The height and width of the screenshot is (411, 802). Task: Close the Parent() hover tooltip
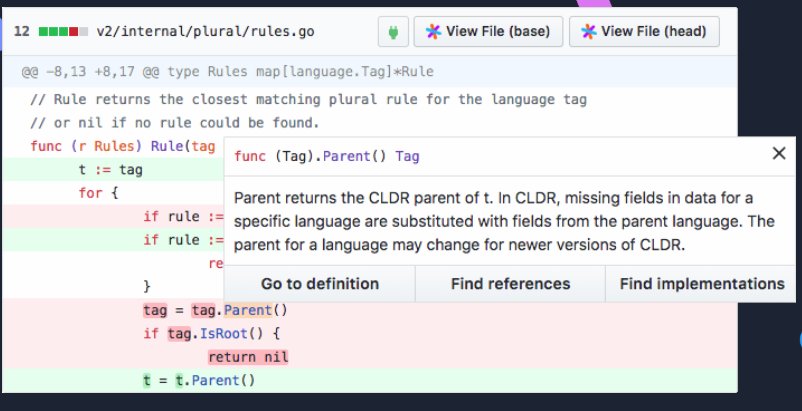click(x=778, y=153)
